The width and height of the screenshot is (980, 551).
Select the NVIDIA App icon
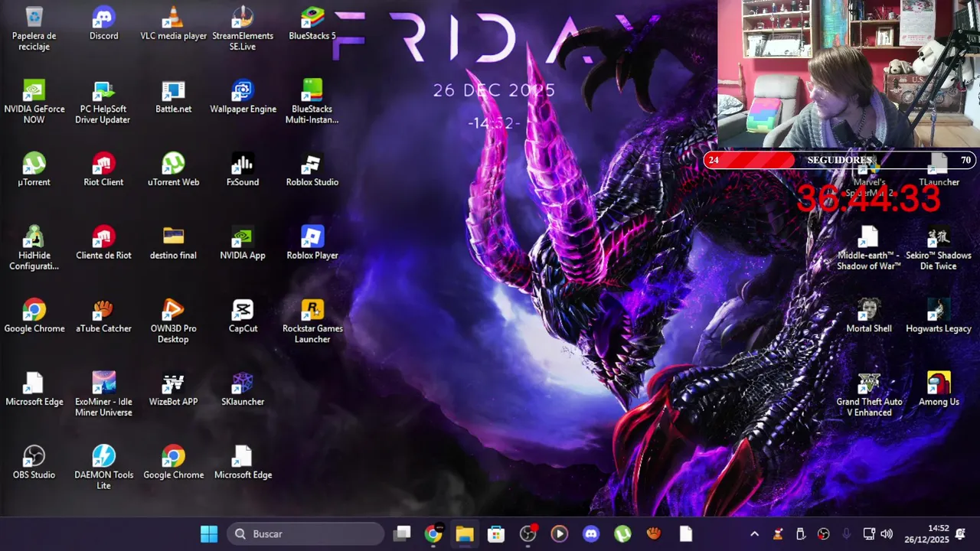pos(243,243)
